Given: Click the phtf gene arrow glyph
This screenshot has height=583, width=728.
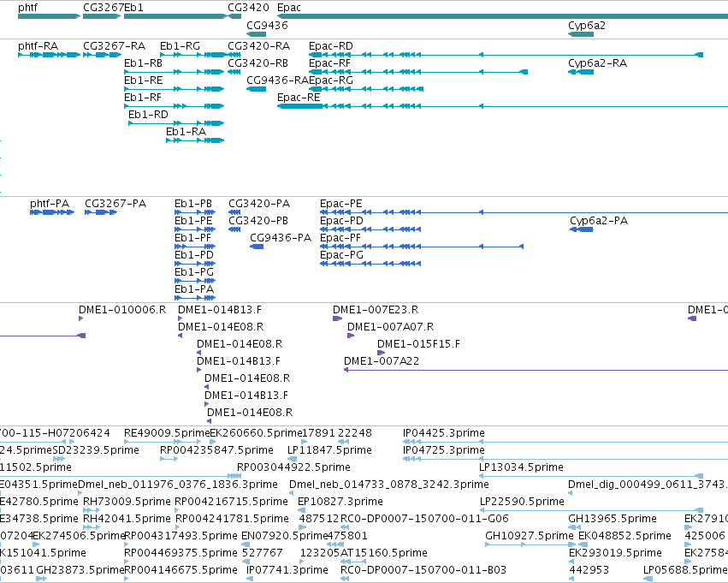Looking at the screenshot, I should tap(50, 16).
